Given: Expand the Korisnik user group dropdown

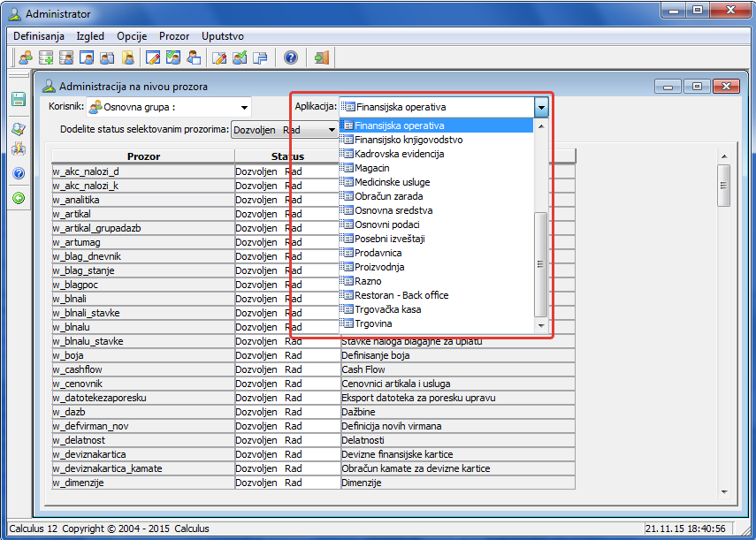Looking at the screenshot, I should coord(244,108).
